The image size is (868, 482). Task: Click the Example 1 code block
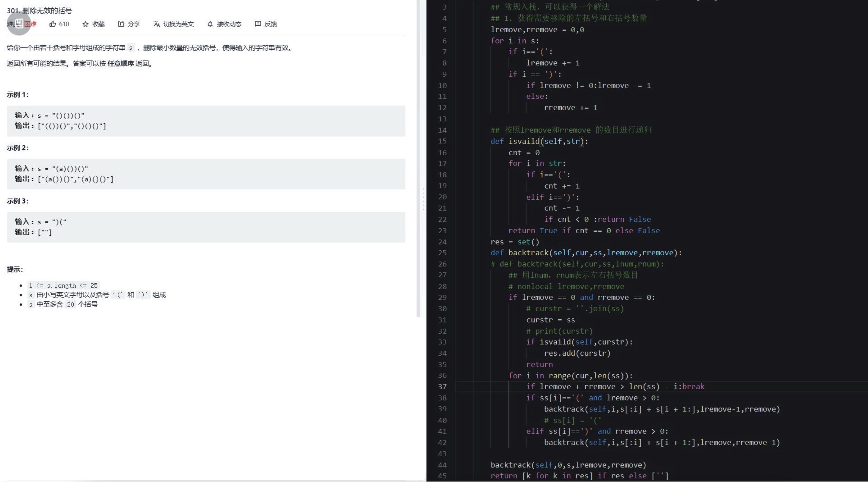click(206, 121)
